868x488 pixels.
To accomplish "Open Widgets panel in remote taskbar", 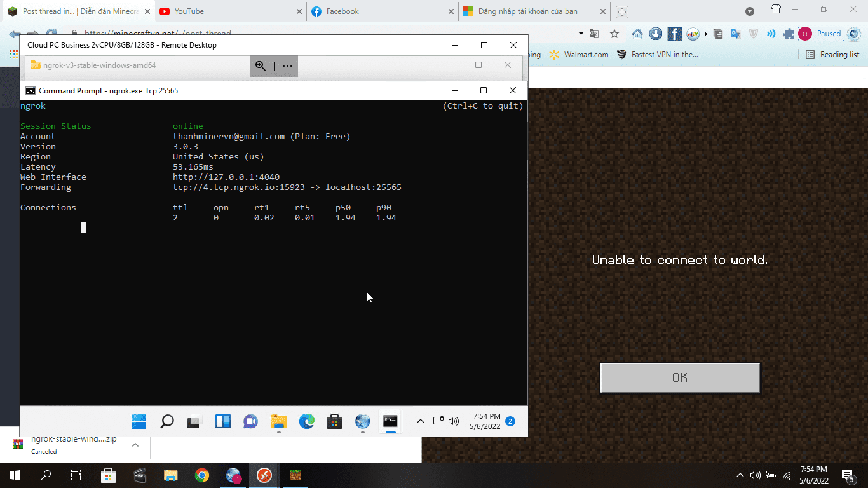I will coord(223,421).
